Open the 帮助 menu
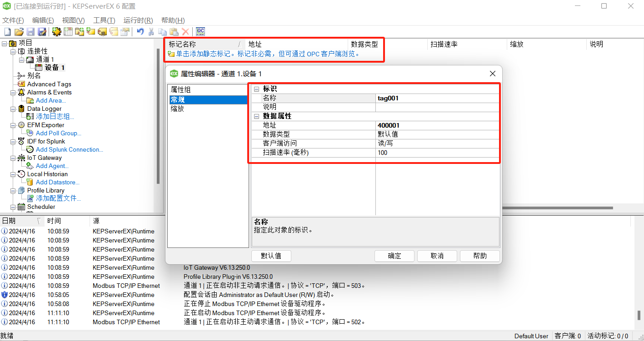The height and width of the screenshot is (341, 644). [173, 20]
